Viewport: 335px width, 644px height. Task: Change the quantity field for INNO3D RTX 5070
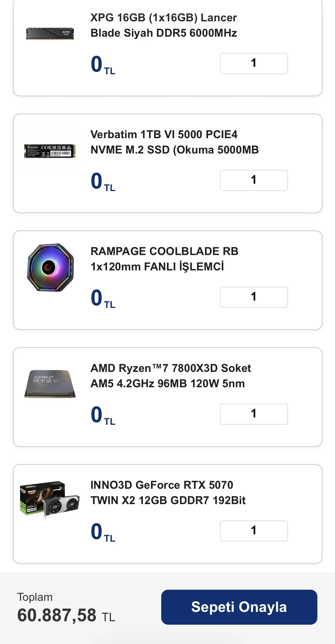pyautogui.click(x=254, y=531)
